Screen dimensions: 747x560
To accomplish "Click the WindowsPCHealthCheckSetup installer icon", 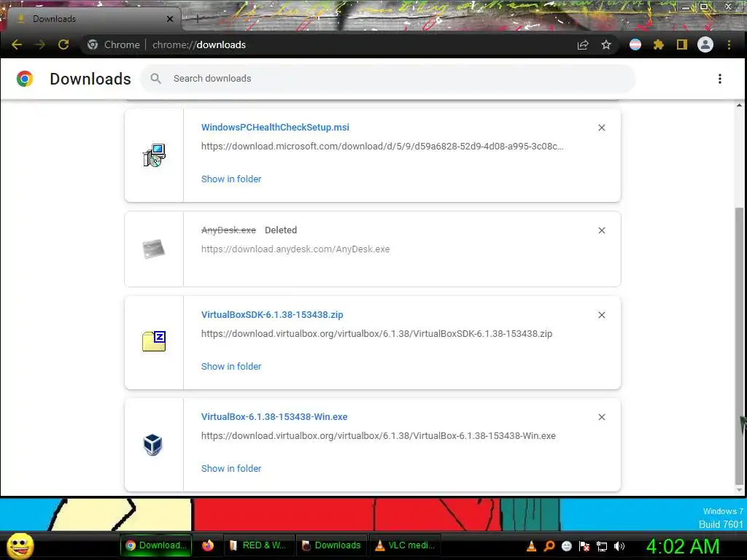I will point(154,155).
